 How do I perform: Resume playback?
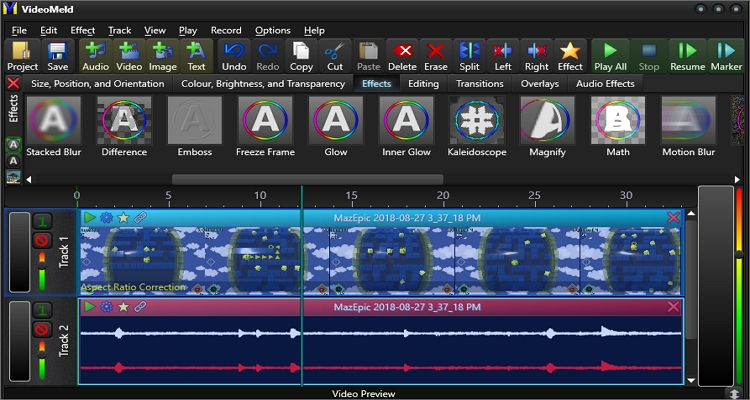(x=687, y=56)
